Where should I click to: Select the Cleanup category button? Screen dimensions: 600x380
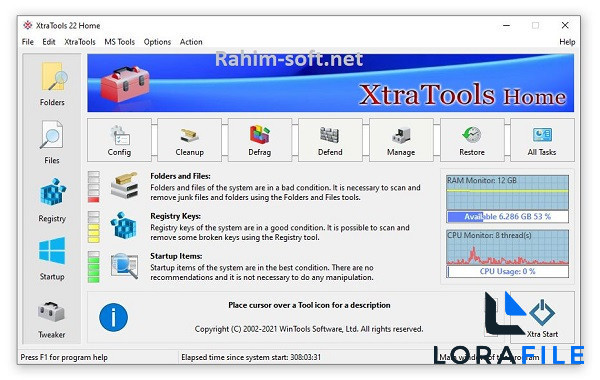[189, 140]
